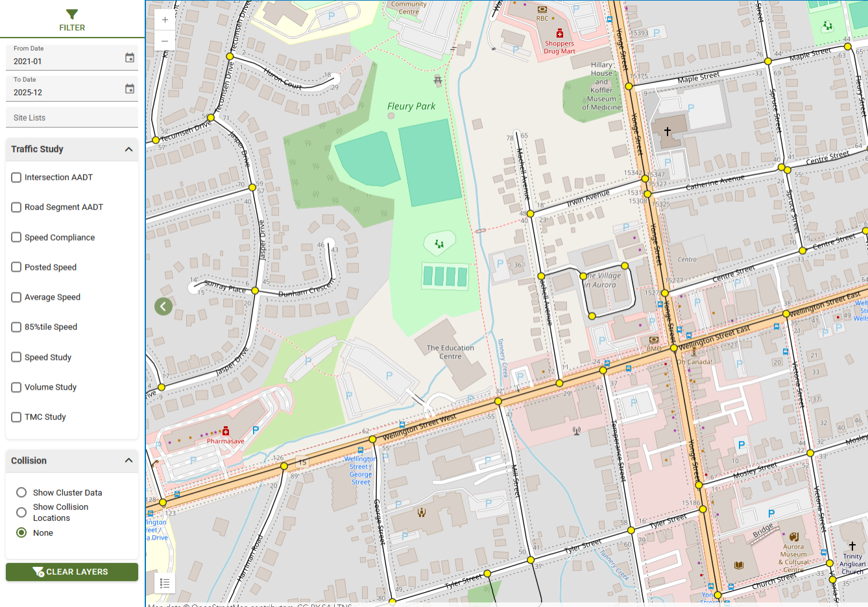Click the intersection marker at Yonge and Wellington Street
868x607 pixels.
coord(673,348)
